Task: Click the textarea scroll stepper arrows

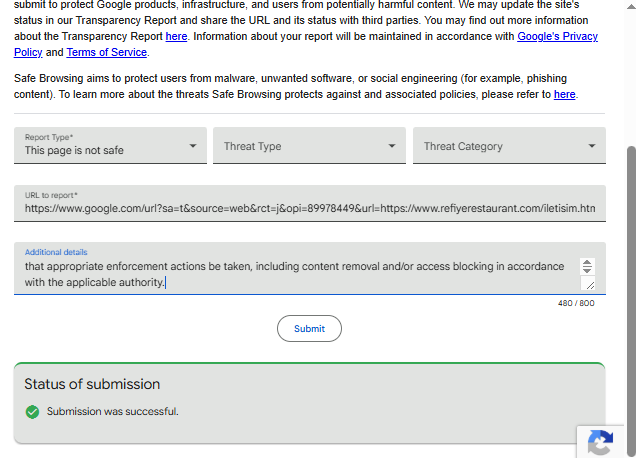Action: [587, 267]
